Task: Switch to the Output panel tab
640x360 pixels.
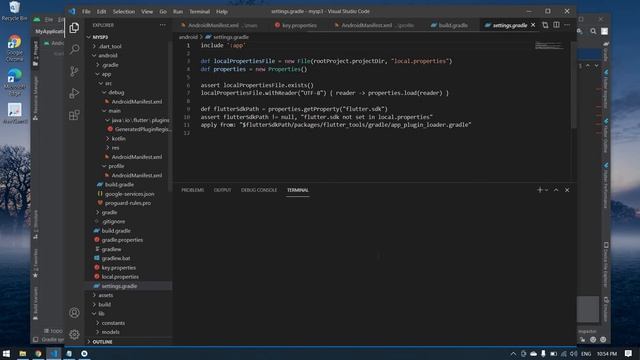Action: coord(222,190)
